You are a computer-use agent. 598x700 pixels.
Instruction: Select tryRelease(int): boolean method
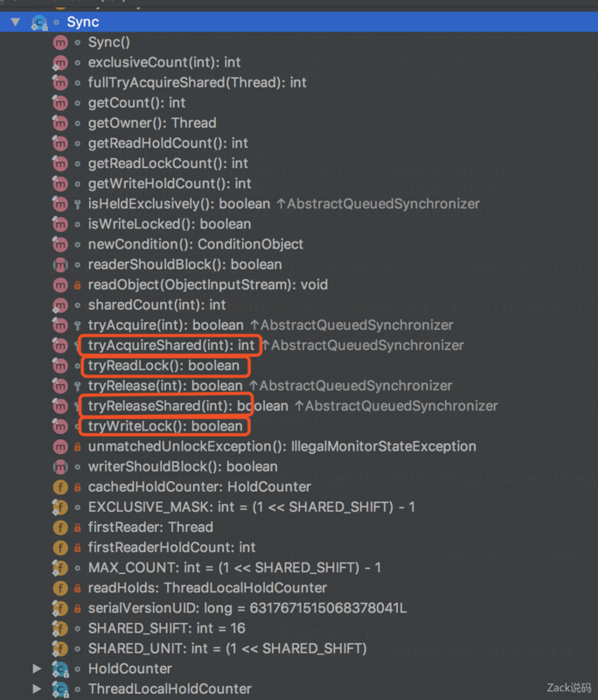tap(165, 386)
